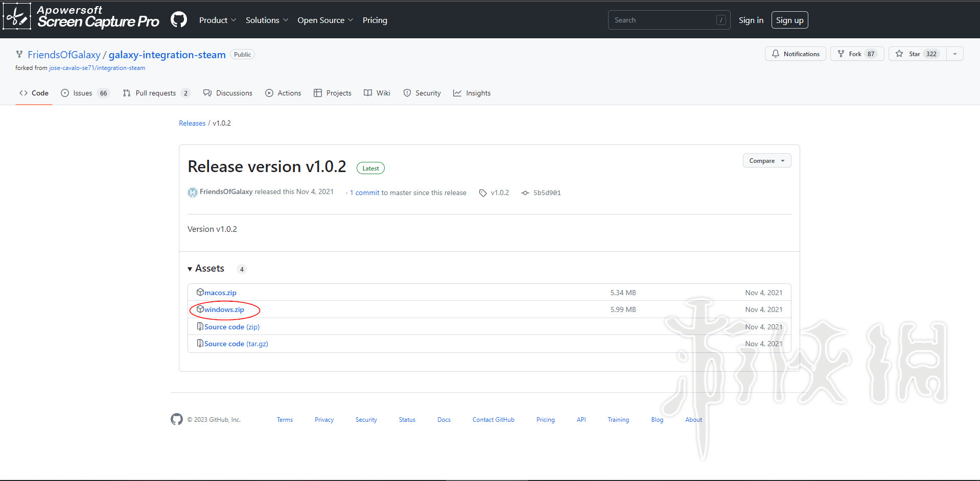Open the footer Security link
The image size is (980, 481).
click(x=366, y=420)
